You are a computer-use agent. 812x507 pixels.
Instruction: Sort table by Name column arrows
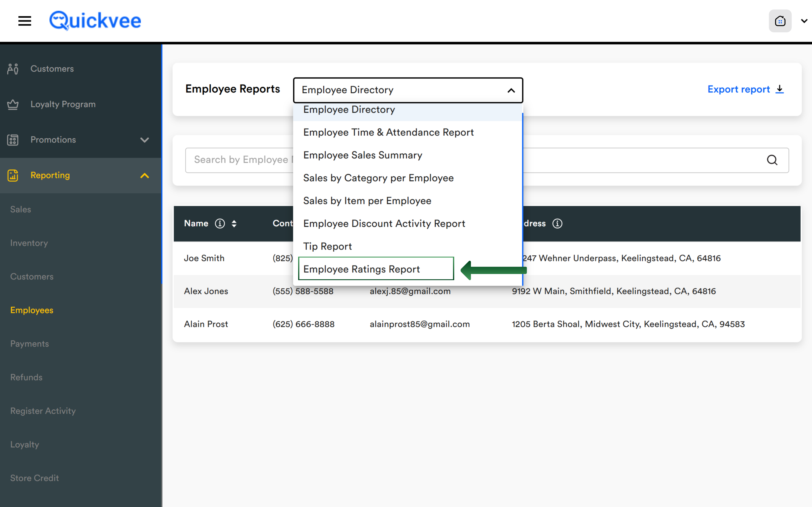coord(234,224)
